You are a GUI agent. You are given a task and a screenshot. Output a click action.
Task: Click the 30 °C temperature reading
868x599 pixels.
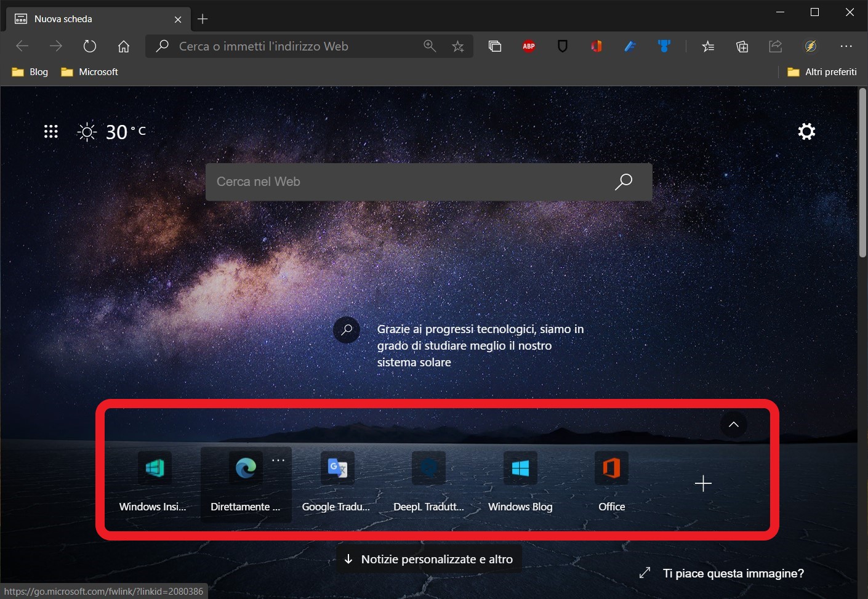pos(126,132)
